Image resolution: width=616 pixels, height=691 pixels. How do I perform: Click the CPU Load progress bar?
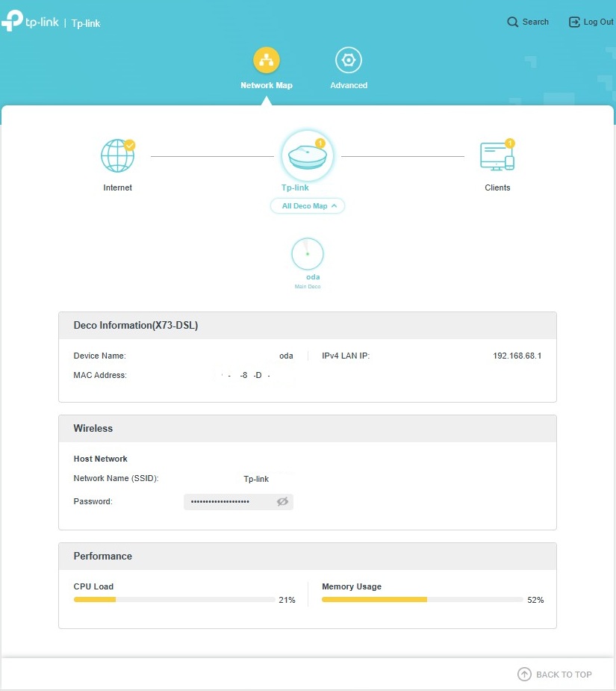pos(175,600)
